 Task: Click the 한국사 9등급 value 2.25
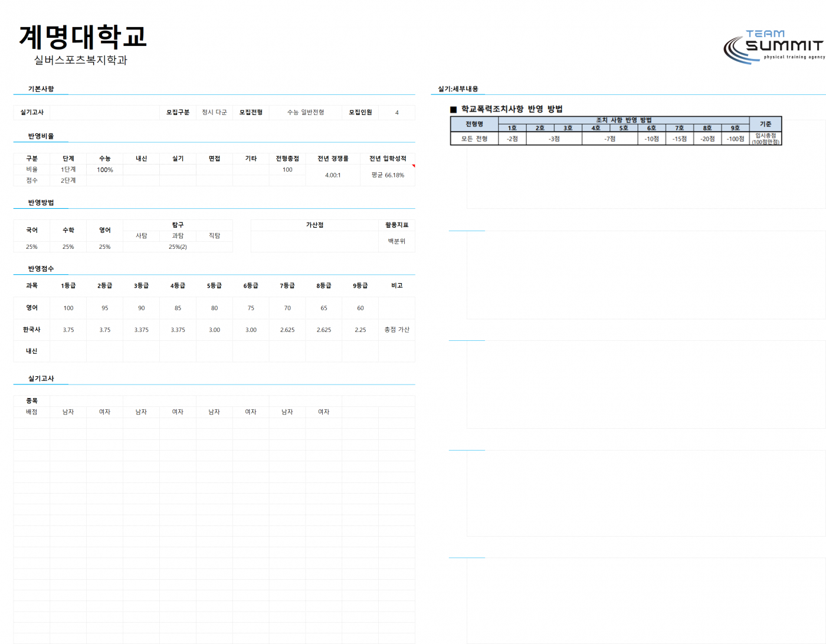click(360, 330)
